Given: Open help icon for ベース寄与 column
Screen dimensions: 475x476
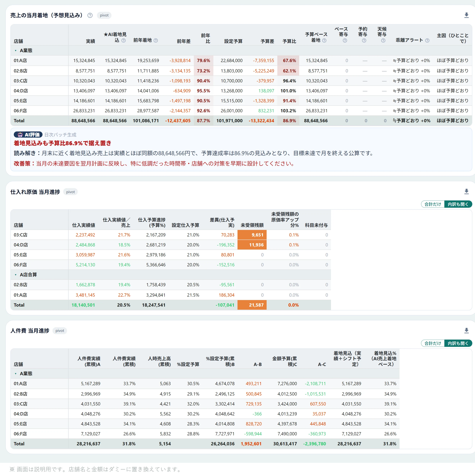Looking at the screenshot, I should (x=345, y=40).
